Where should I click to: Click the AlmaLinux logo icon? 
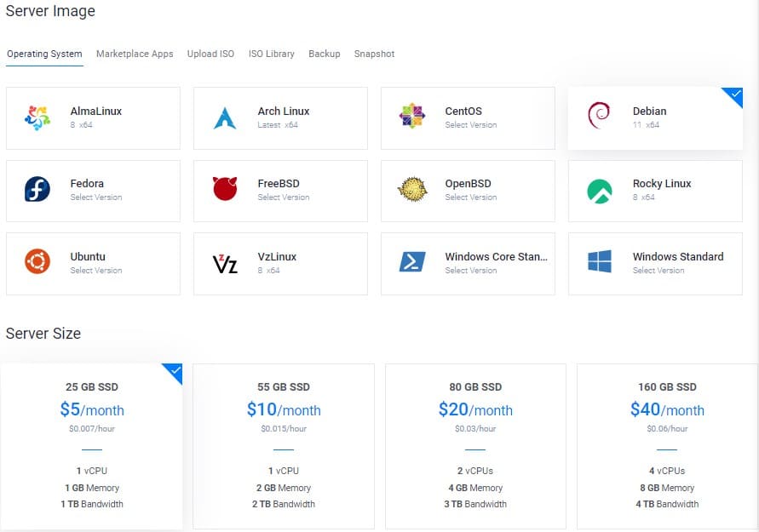pyautogui.click(x=37, y=118)
